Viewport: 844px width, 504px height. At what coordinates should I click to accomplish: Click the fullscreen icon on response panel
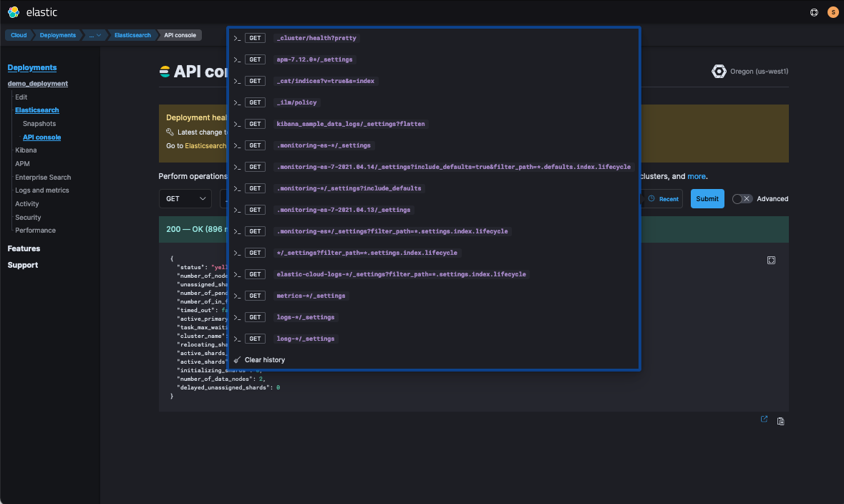point(771,261)
